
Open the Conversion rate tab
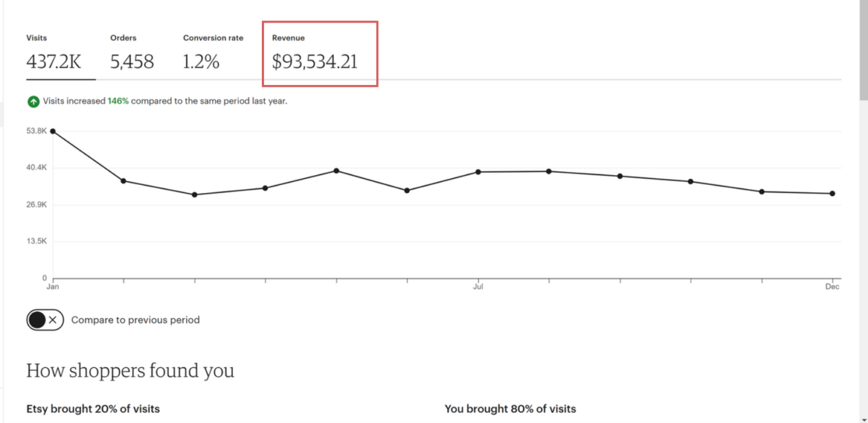coord(213,54)
